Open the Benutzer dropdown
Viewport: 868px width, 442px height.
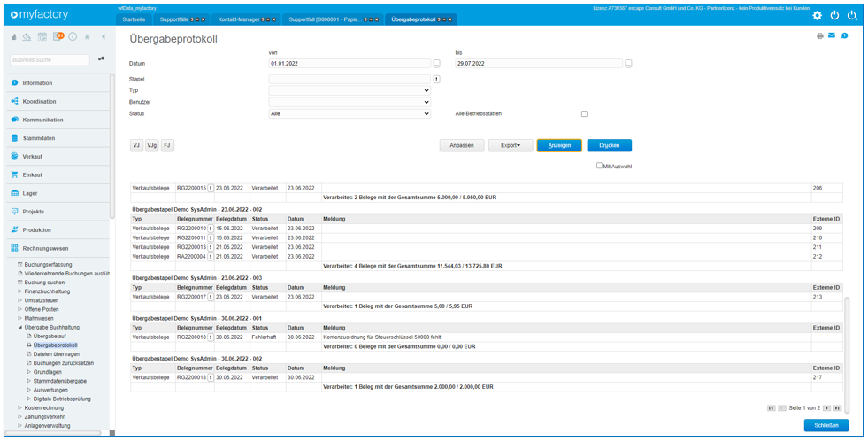(350, 102)
